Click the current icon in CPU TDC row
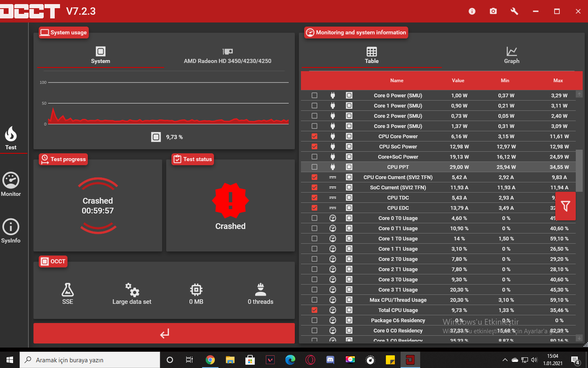This screenshot has width=588, height=368. click(333, 197)
